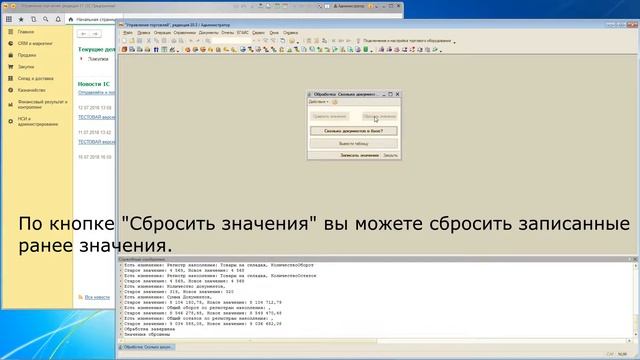Click the Главное section icon in the sidebar

click(x=11, y=31)
